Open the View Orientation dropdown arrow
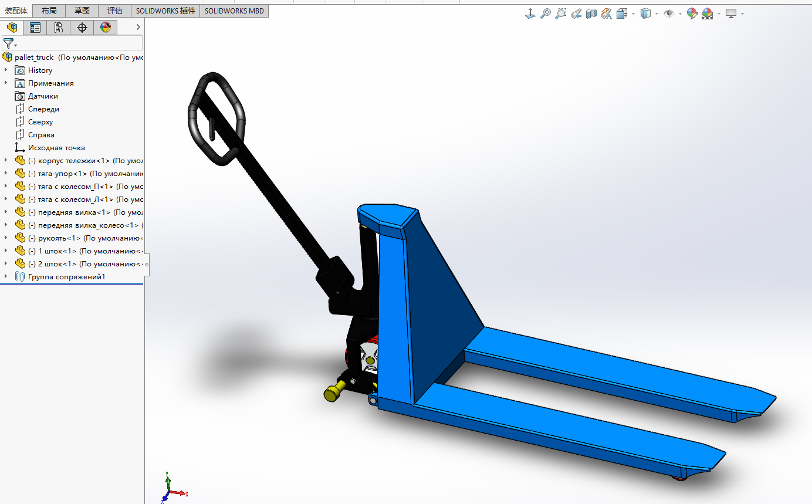The width and height of the screenshot is (812, 504). pyautogui.click(x=632, y=13)
